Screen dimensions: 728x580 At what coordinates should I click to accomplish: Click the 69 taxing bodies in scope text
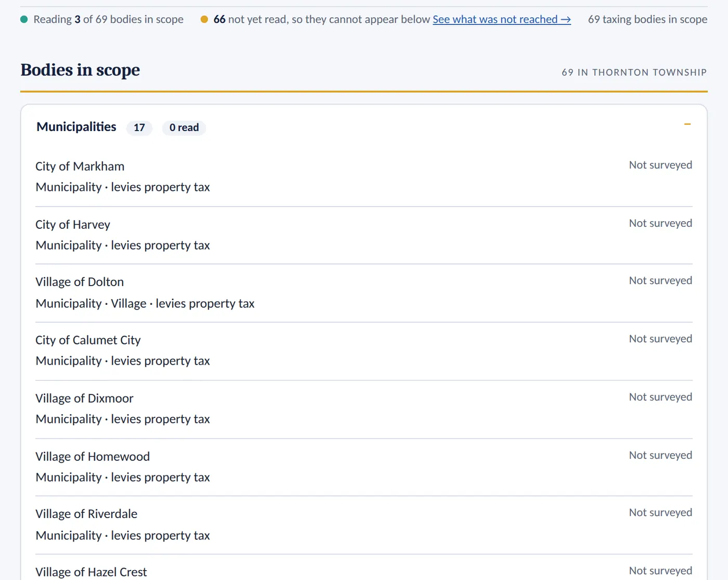647,19
